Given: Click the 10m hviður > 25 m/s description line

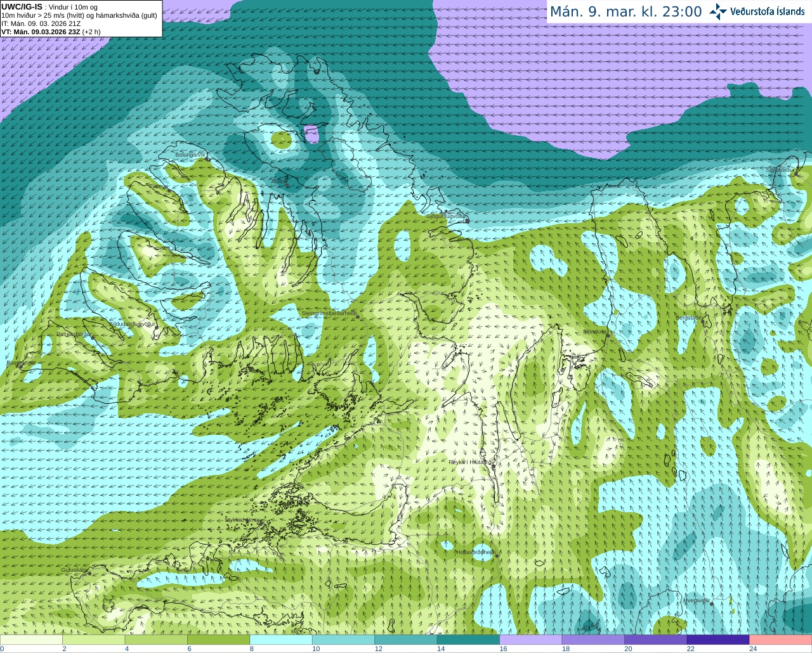Looking at the screenshot, I should [79, 15].
